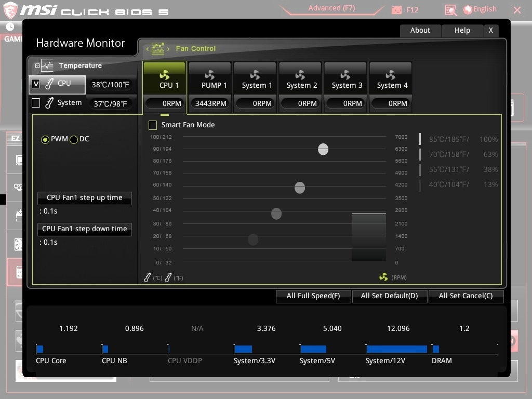Click All Full Speed(F) button

tap(313, 296)
